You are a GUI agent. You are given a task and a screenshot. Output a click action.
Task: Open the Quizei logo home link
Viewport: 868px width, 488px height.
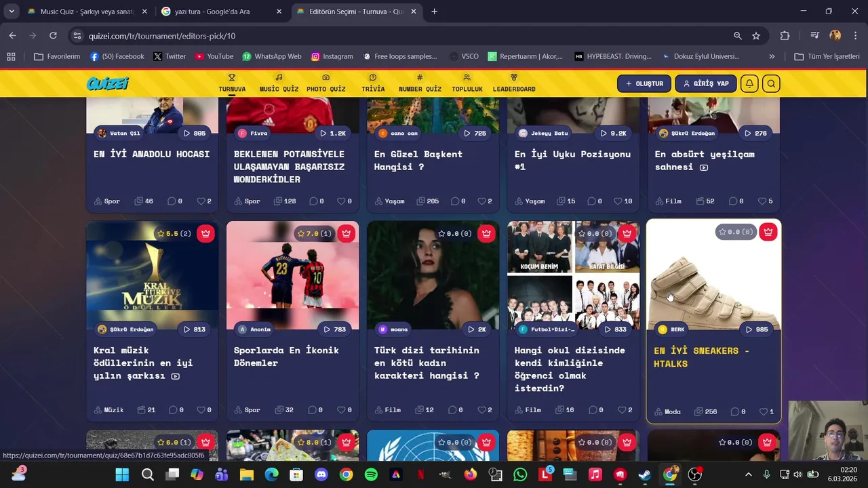(x=107, y=83)
